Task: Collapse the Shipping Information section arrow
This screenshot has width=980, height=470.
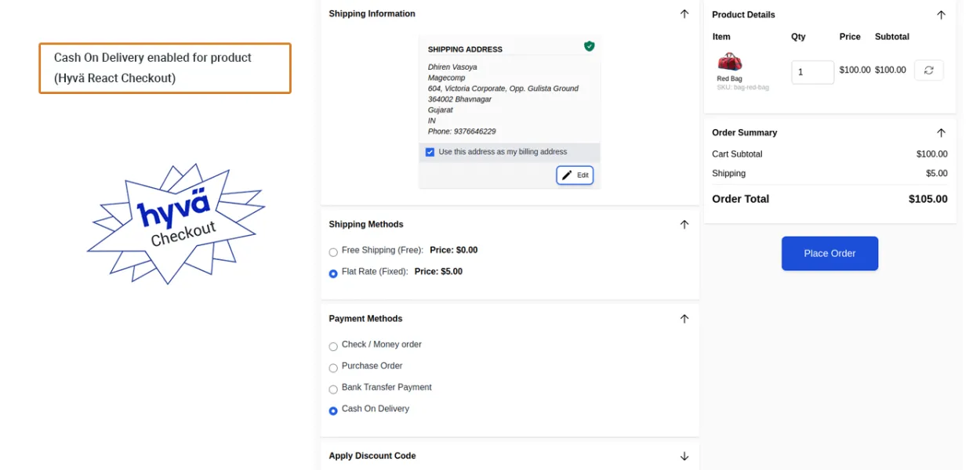Action: pyautogui.click(x=684, y=14)
